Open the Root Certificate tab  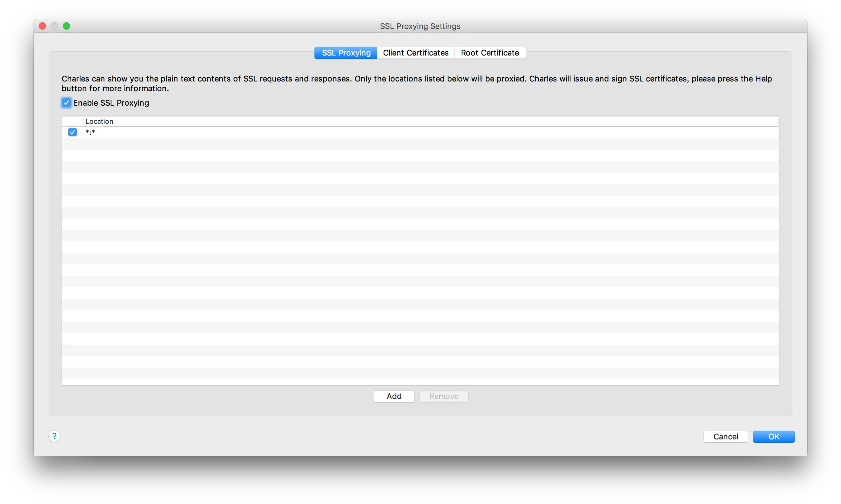point(489,53)
